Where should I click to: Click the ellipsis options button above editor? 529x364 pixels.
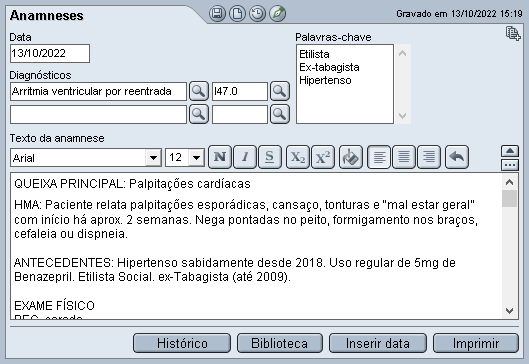click(510, 165)
